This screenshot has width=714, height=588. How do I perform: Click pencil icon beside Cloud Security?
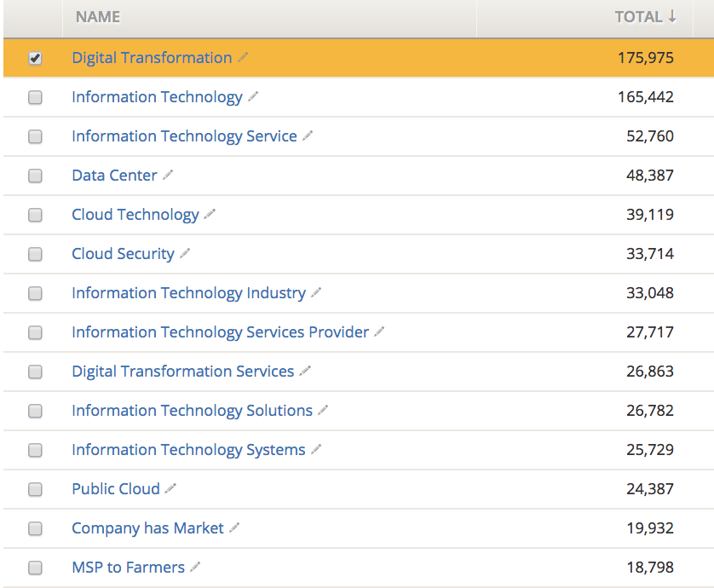click(185, 254)
